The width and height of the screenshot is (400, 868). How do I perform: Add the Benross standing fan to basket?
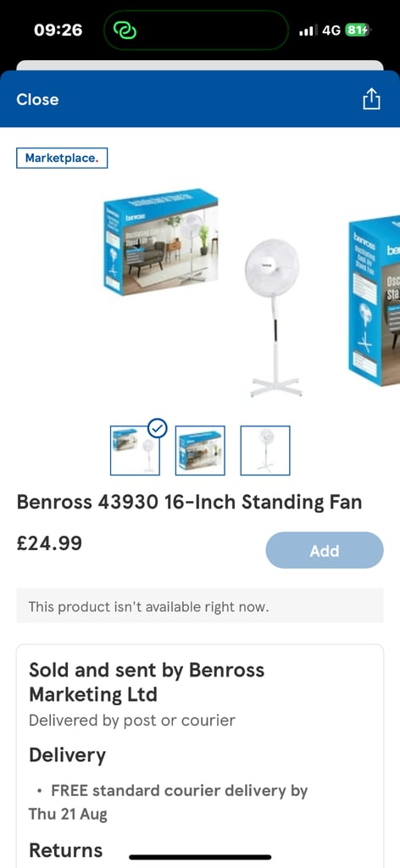(x=325, y=550)
